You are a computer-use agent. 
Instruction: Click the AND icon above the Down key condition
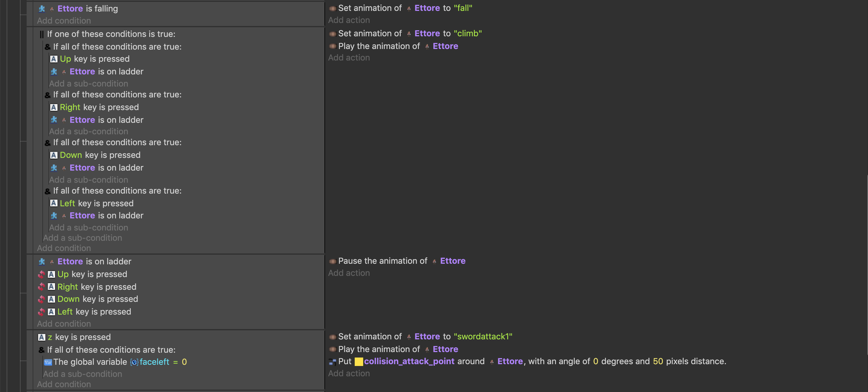(x=48, y=143)
